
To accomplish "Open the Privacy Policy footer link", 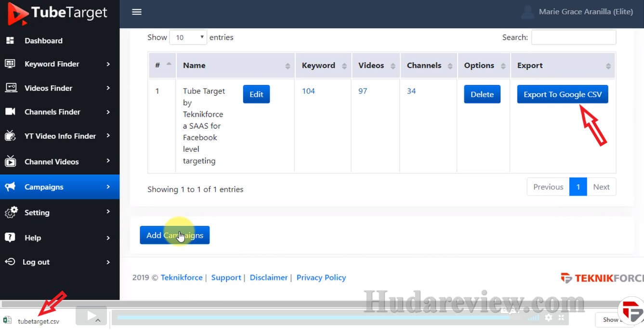I will pos(321,277).
